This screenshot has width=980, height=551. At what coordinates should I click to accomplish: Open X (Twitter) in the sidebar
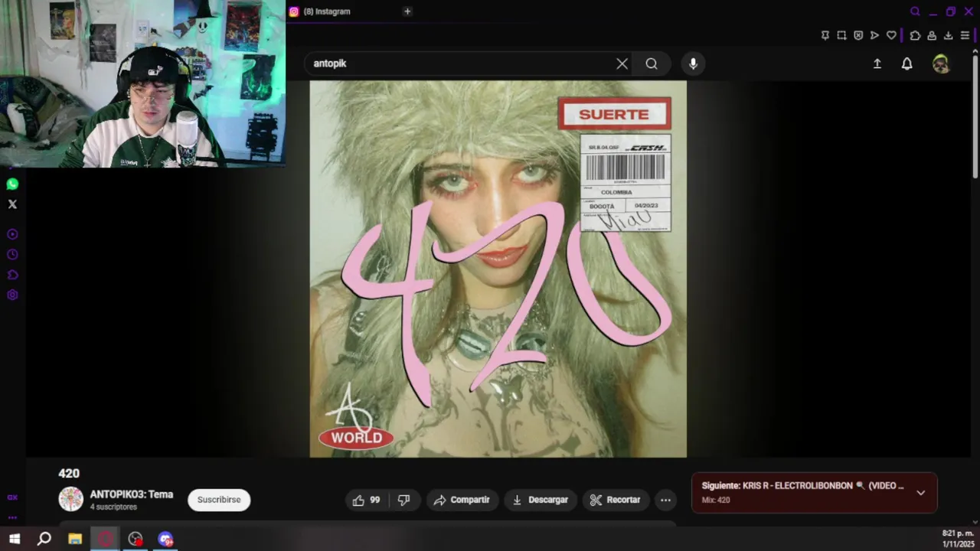(12, 204)
